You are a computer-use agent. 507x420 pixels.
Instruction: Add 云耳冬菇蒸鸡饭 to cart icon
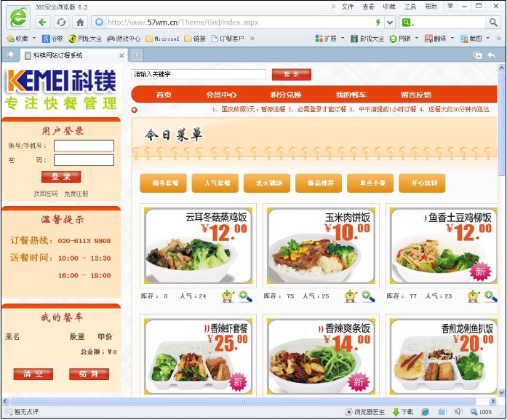(x=228, y=296)
